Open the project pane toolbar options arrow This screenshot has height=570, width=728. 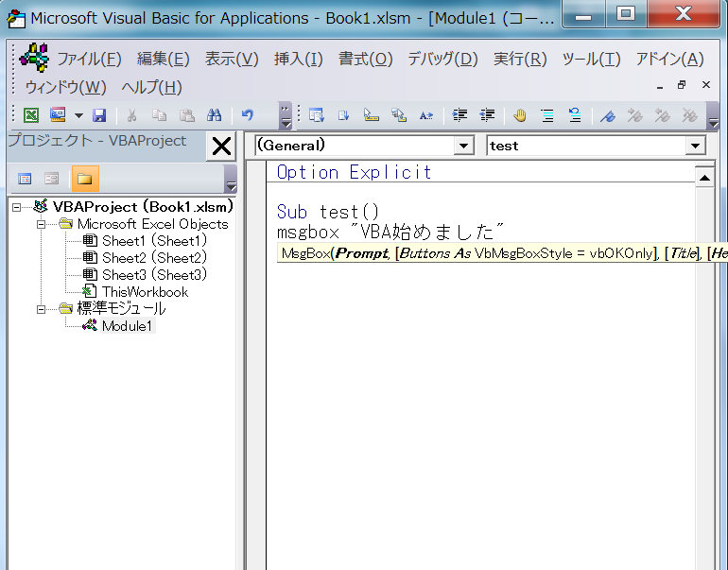click(x=231, y=180)
